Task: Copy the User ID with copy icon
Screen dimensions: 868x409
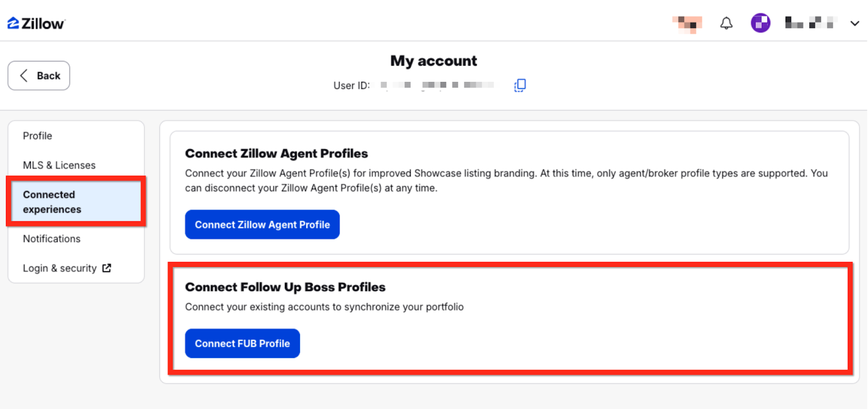Action: [x=520, y=85]
